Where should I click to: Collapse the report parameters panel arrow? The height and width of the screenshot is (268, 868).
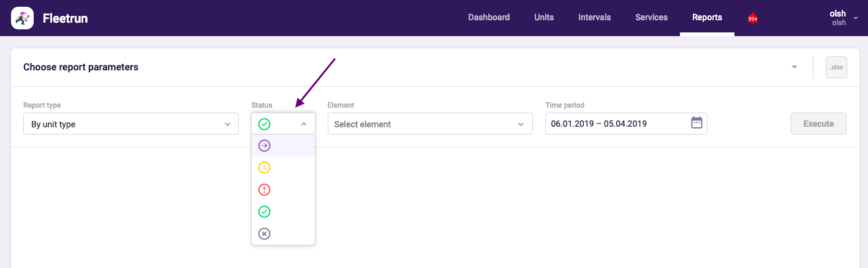tap(794, 67)
